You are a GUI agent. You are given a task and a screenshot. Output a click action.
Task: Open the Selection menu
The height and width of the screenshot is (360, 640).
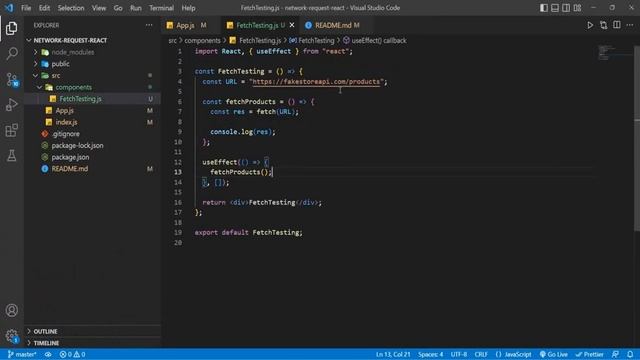click(x=71, y=8)
